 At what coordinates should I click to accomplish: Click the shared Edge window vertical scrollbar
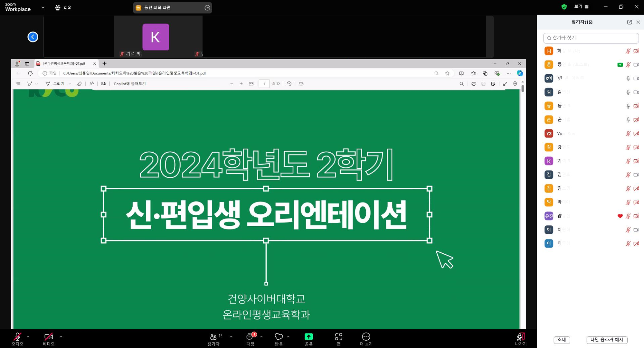click(x=523, y=88)
